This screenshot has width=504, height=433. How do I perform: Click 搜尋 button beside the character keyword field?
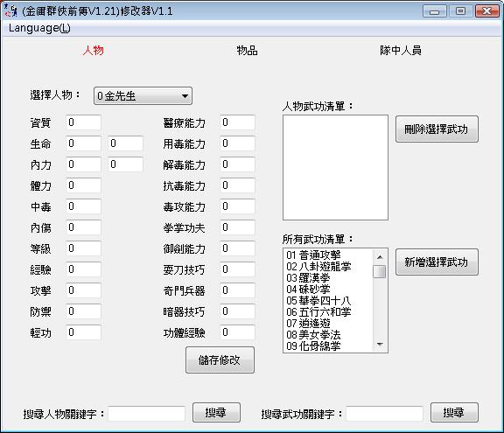(216, 412)
